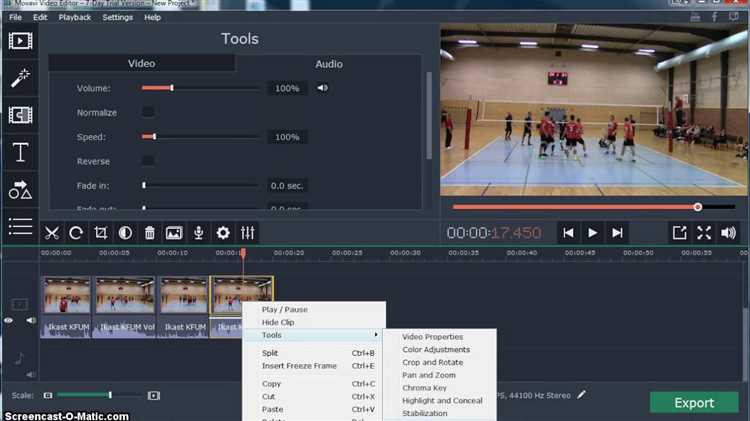Mute the music track speaker
Screen dimensions: 750x421
point(31,375)
